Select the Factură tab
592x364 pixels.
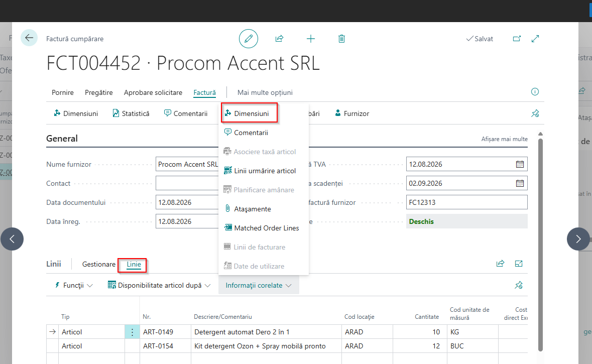point(205,92)
